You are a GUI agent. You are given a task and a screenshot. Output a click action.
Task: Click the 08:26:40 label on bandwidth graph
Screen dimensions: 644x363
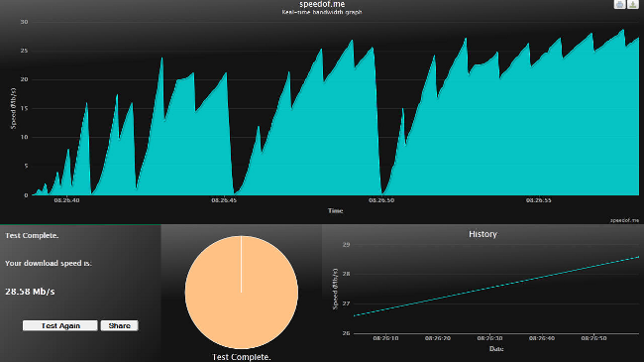(x=67, y=200)
